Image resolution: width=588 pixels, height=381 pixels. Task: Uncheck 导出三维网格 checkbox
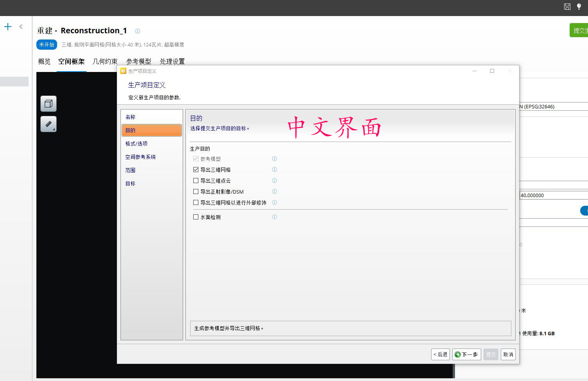[x=196, y=170]
